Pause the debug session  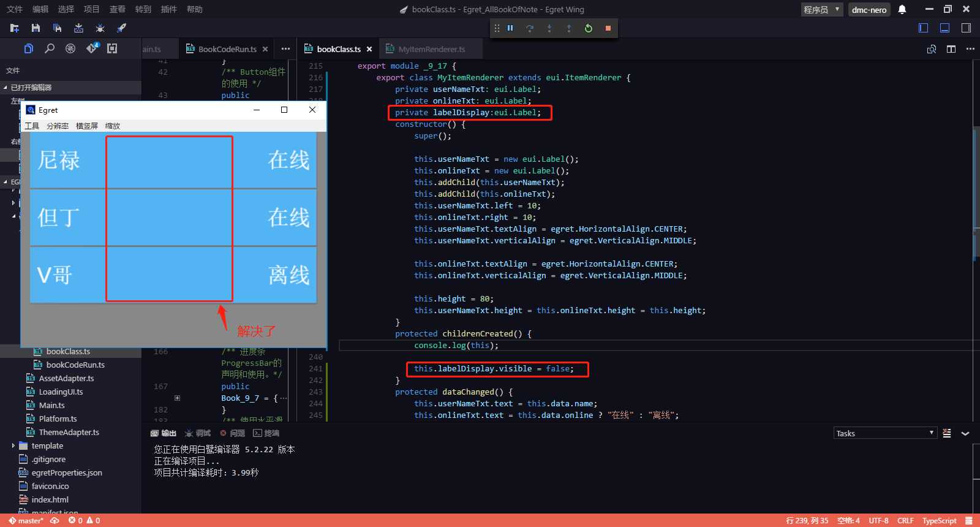click(510, 28)
